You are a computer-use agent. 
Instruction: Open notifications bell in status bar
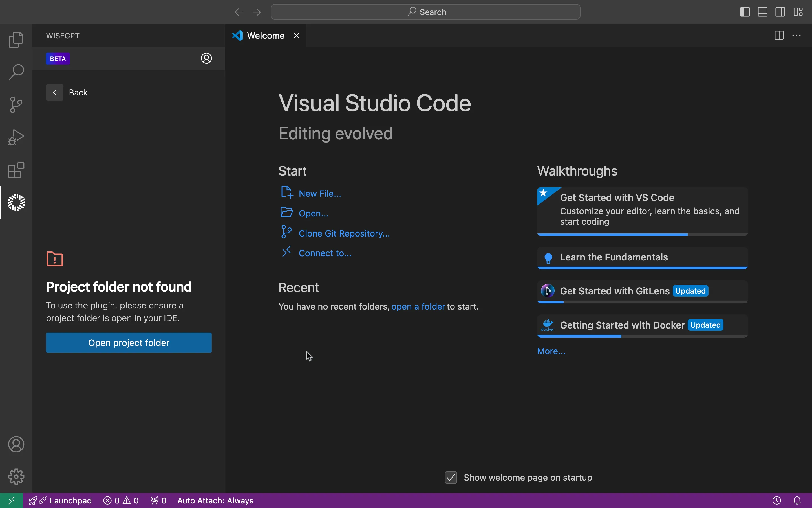tap(797, 501)
